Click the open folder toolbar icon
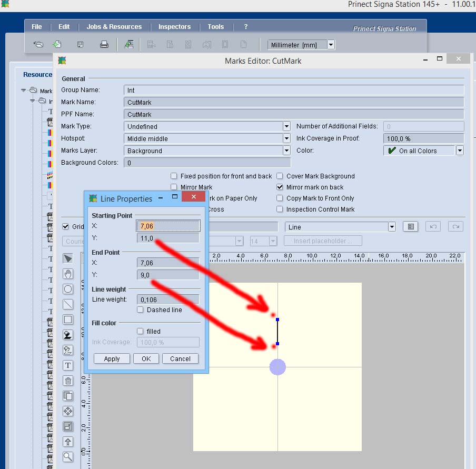The height and width of the screenshot is (469, 476). pos(38,45)
